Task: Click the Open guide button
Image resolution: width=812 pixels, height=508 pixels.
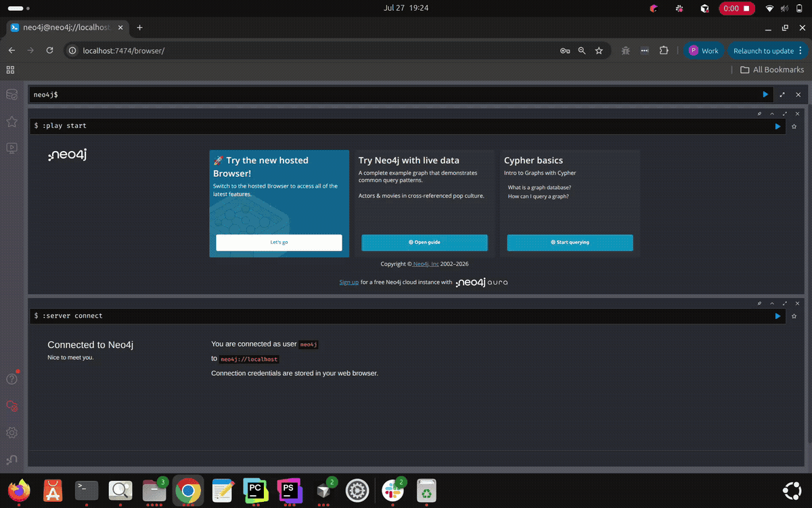Action: [x=424, y=242]
